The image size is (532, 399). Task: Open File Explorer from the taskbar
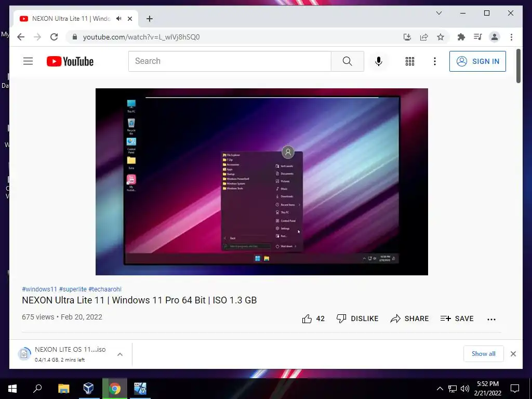[x=63, y=389]
